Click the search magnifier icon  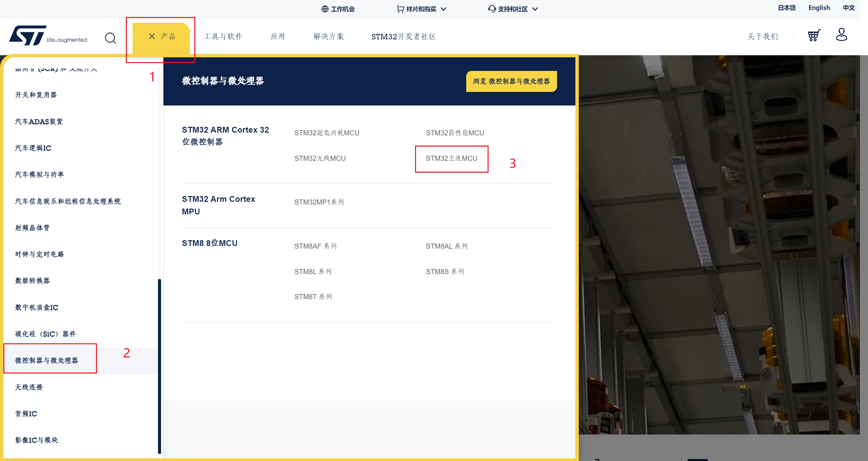[x=110, y=38]
